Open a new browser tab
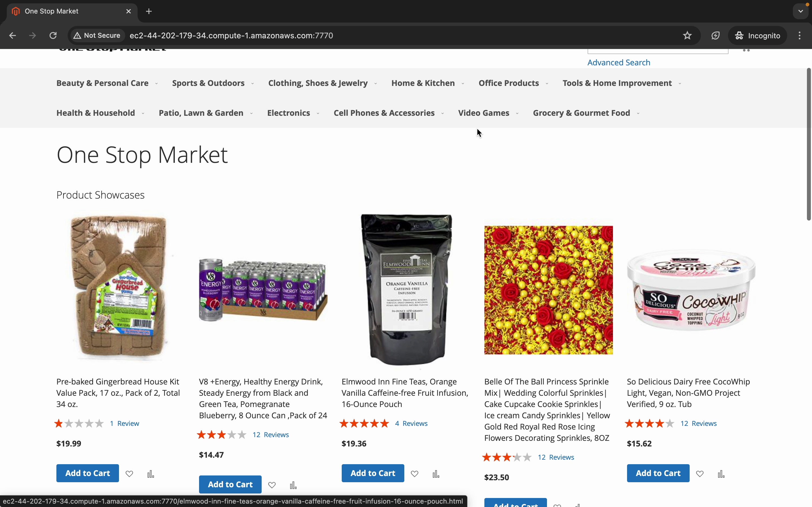 (149, 11)
